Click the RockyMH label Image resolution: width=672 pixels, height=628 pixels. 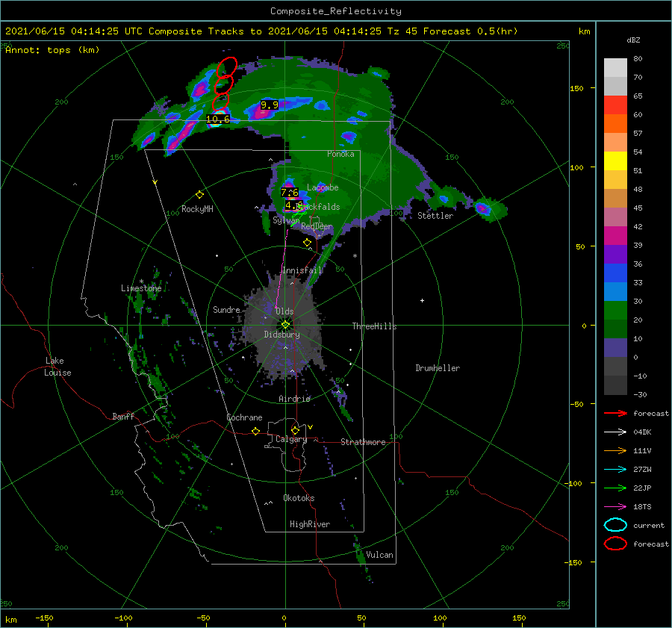(x=197, y=209)
